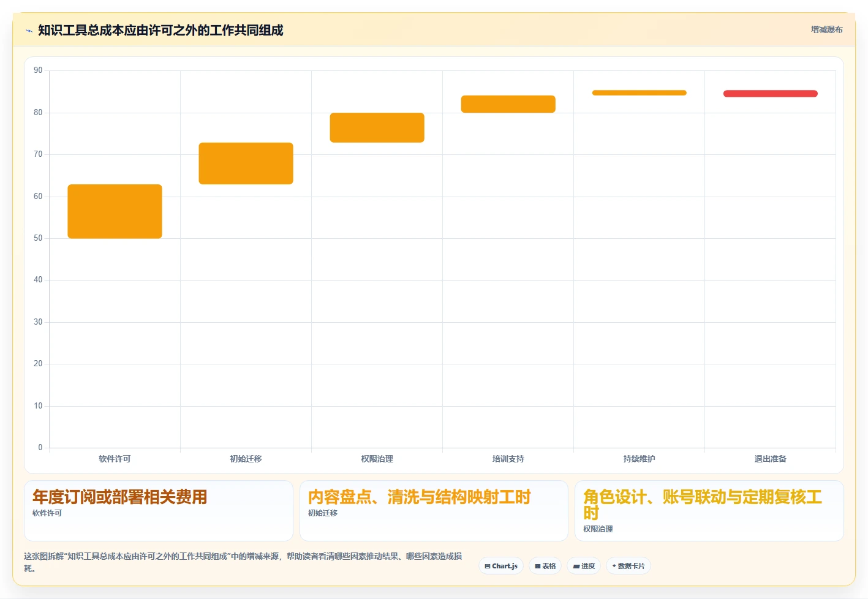Click the 培训支持 waterfall bar

point(508,104)
